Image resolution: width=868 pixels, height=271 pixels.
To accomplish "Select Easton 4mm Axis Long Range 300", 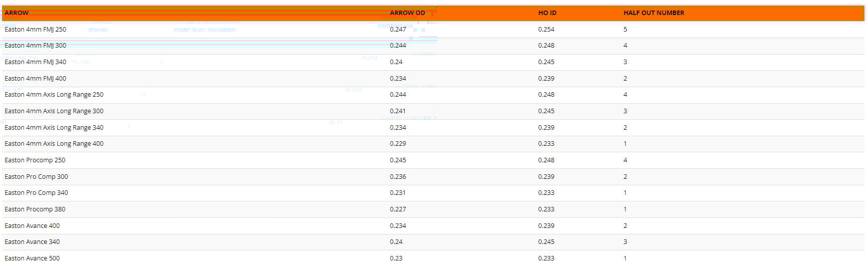I will [x=54, y=111].
